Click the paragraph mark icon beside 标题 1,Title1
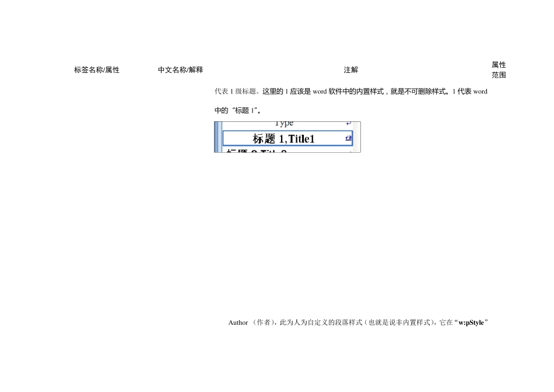The image size is (554, 392). click(x=348, y=138)
